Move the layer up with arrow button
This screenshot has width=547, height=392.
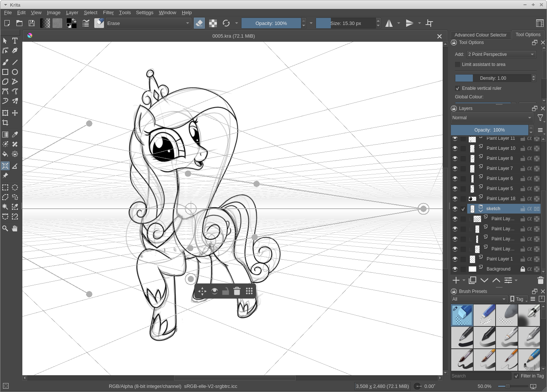click(496, 280)
